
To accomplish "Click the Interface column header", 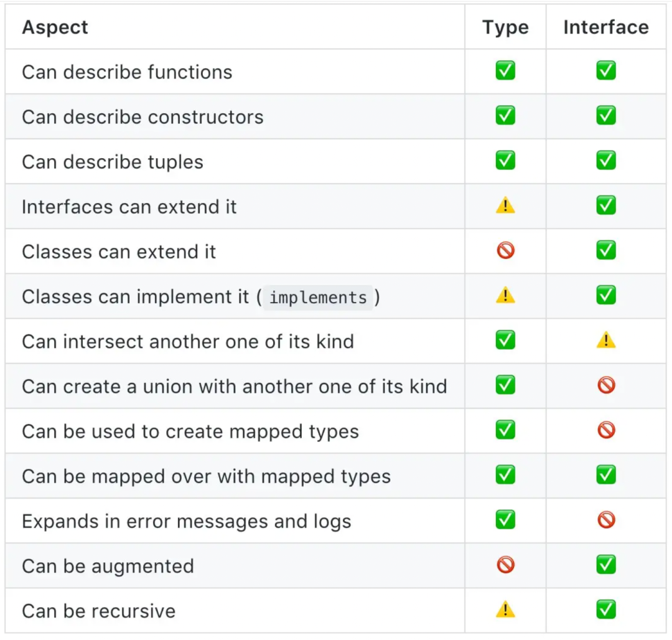I will tap(605, 27).
